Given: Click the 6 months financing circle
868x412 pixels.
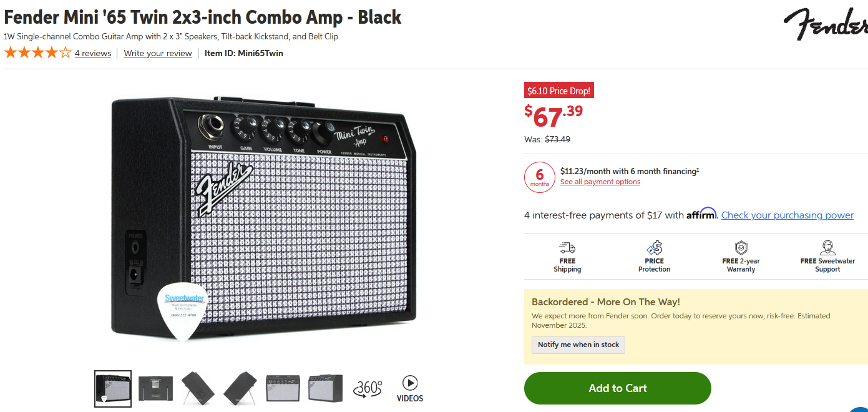Looking at the screenshot, I should (x=540, y=177).
